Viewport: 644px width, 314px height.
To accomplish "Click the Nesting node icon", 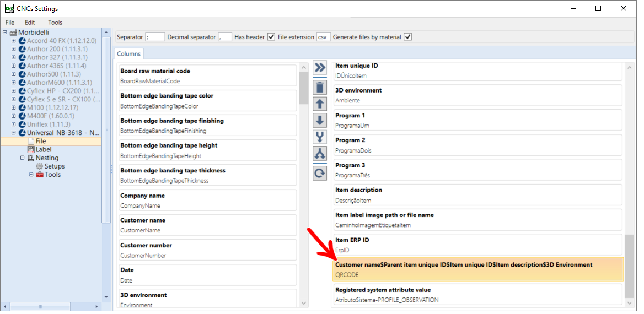I will click(31, 158).
